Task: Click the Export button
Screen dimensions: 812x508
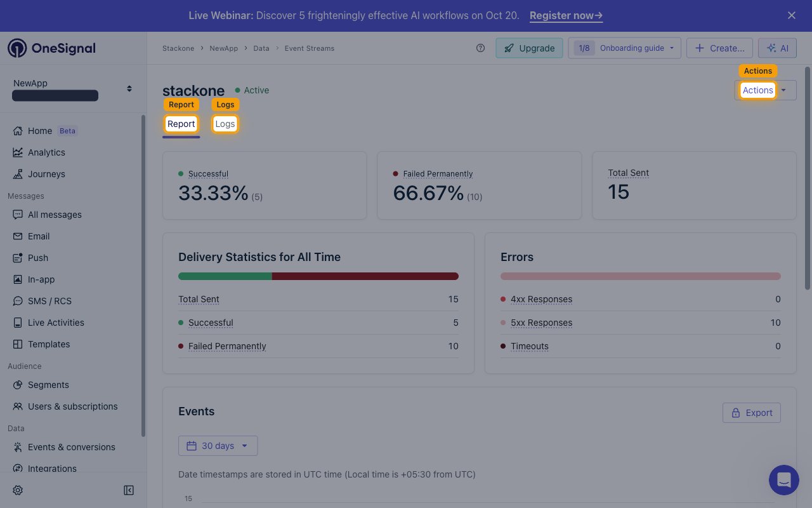Action: (752, 413)
